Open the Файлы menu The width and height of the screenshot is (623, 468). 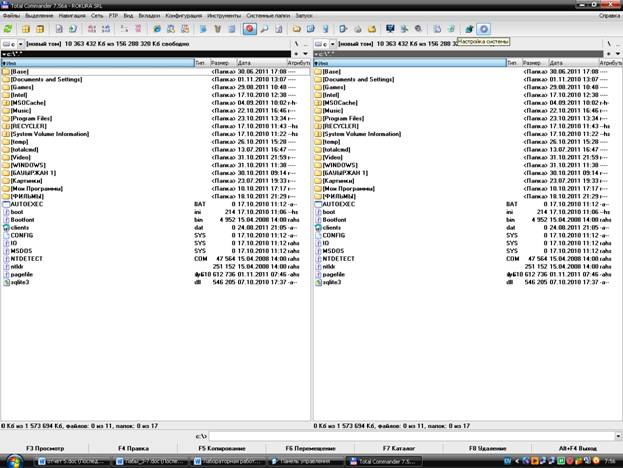click(12, 17)
